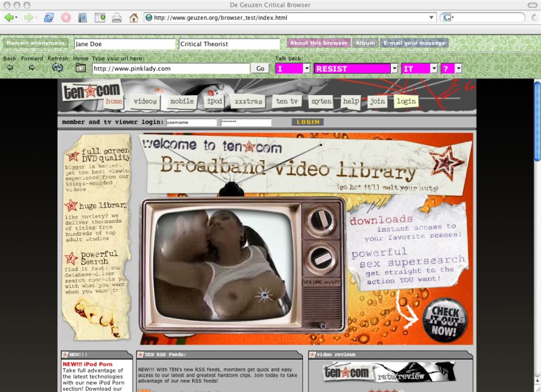Click the 'username' login field

(x=191, y=122)
